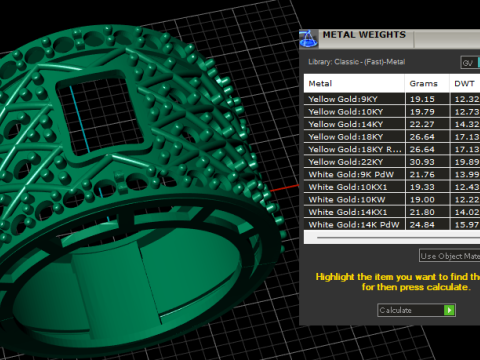Click the 19.15 grams value

(422, 99)
